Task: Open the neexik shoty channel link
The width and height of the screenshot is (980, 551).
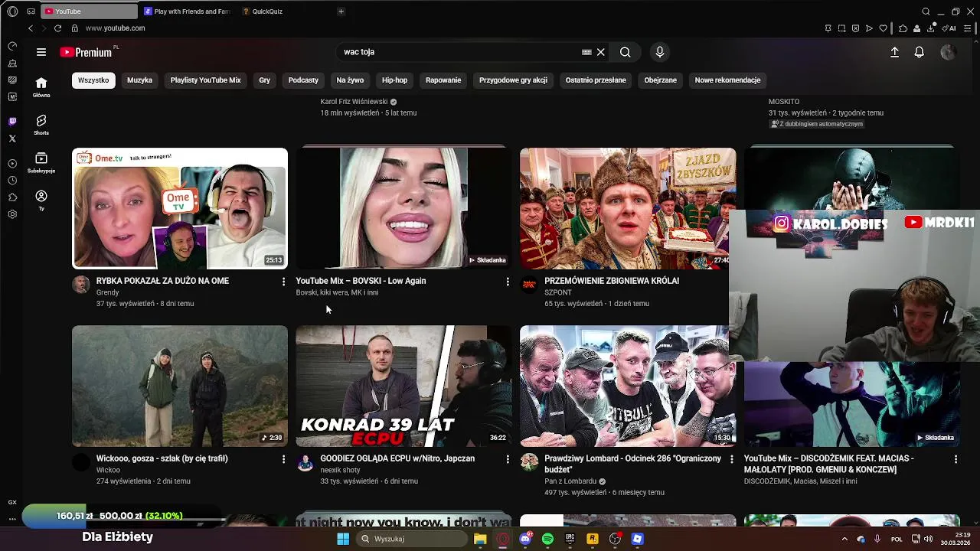Action: coord(340,470)
